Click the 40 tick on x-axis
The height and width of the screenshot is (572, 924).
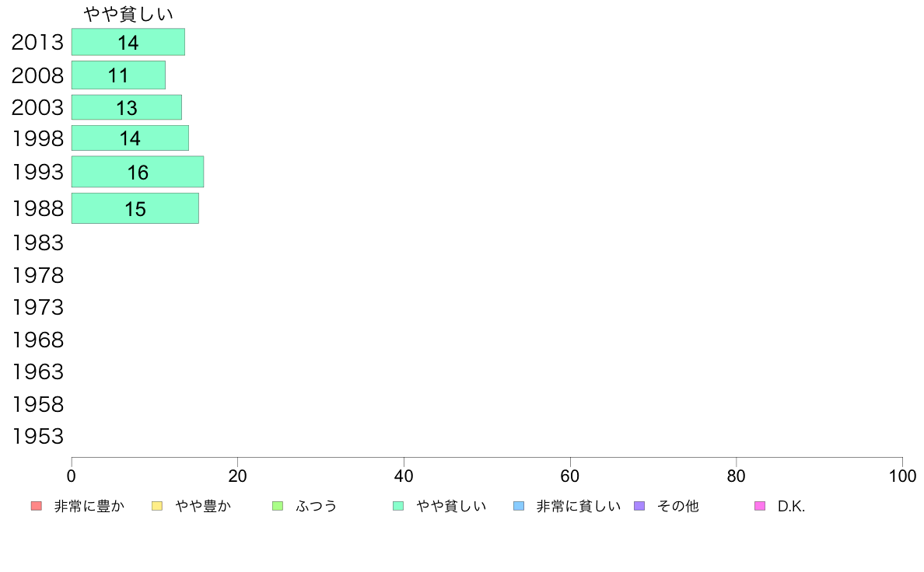click(404, 476)
